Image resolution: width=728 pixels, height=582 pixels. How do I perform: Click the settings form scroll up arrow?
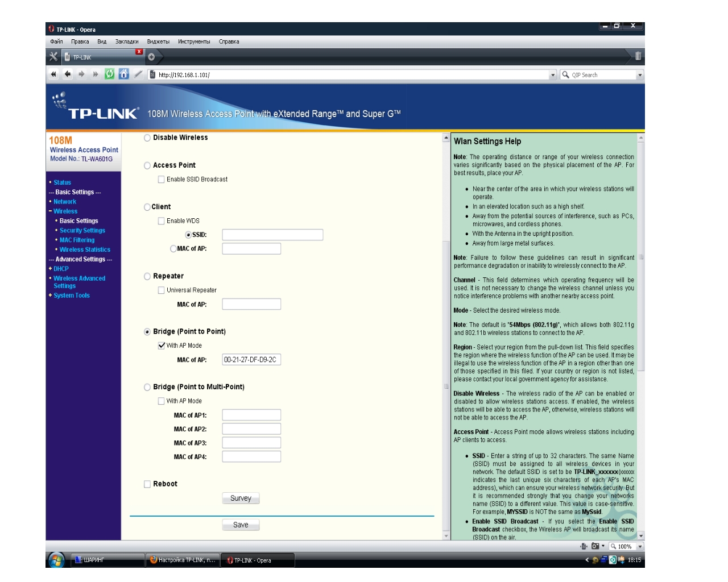446,138
